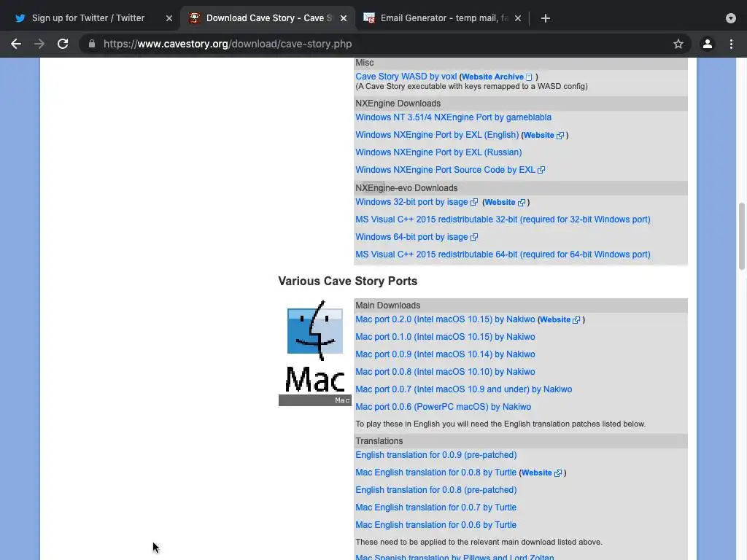The width and height of the screenshot is (747, 560).
Task: Download Windows 64-bit port by isage
Action: point(417,237)
